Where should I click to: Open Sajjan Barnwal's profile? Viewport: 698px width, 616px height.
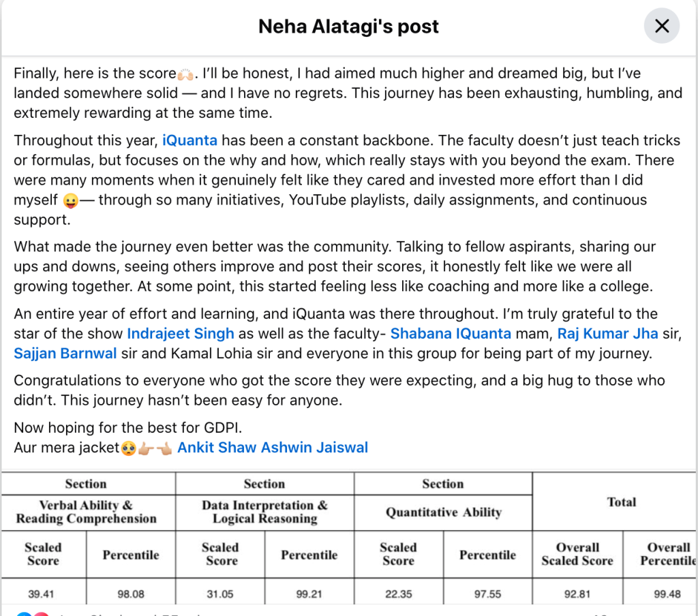[x=65, y=354]
